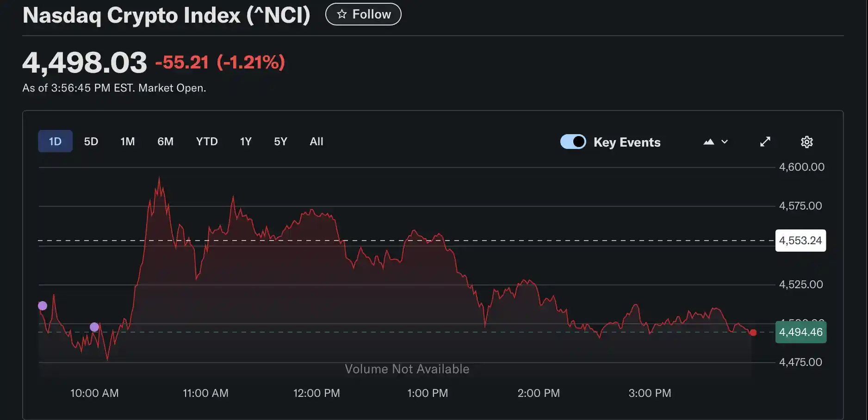This screenshot has width=868, height=420.
Task: Open chart type dropdown chevron
Action: [725, 142]
